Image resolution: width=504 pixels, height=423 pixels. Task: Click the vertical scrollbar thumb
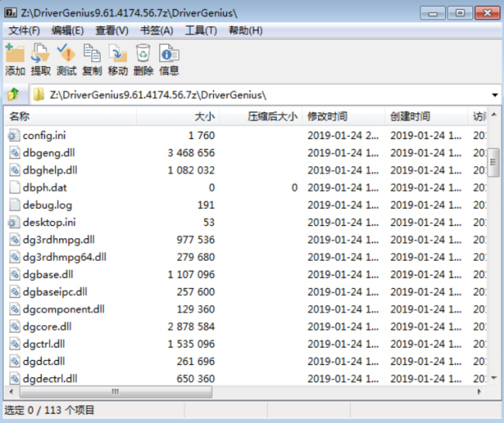point(493,162)
